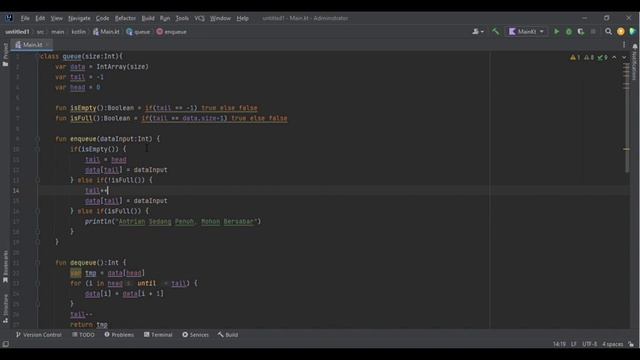Screen dimensions: 640x360
Task: Jump to next highlighted error arrow
Action: pos(624,58)
